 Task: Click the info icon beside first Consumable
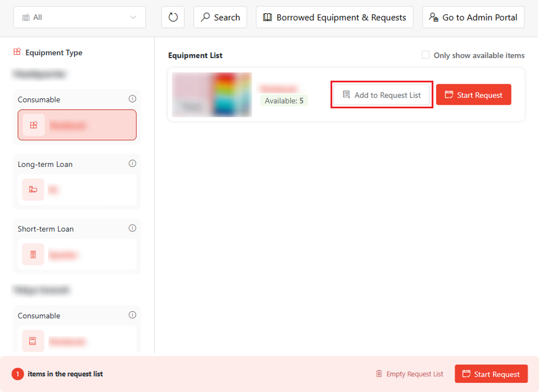pyautogui.click(x=132, y=99)
